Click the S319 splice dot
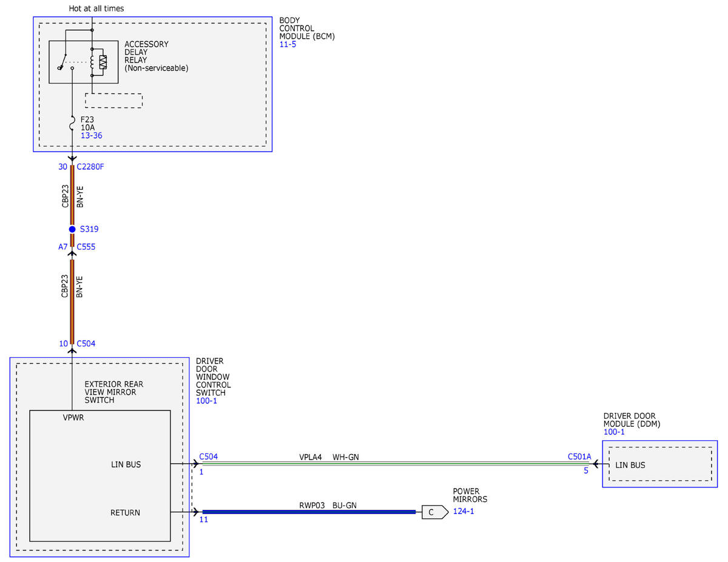Image resolution: width=728 pixels, height=562 pixels. pos(72,229)
